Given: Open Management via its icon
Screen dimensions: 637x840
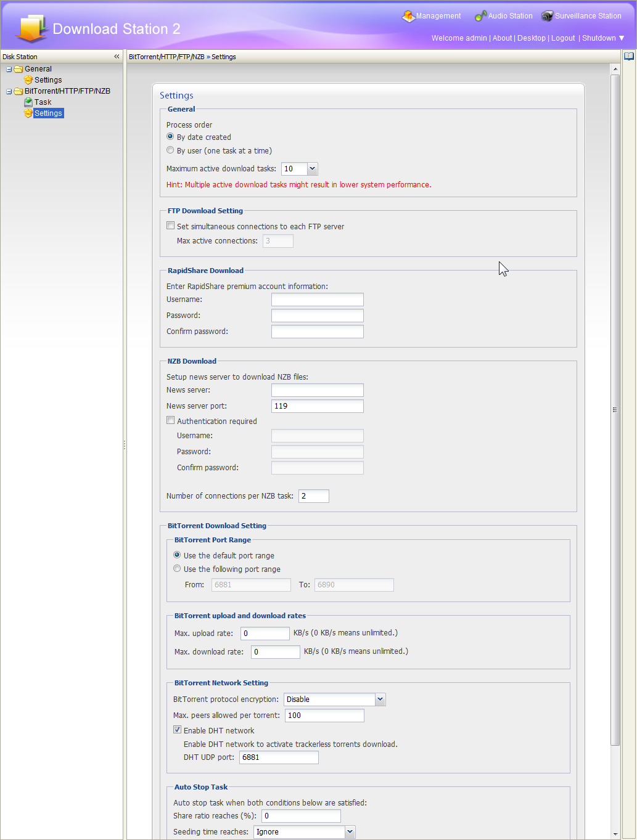Looking at the screenshot, I should click(408, 16).
